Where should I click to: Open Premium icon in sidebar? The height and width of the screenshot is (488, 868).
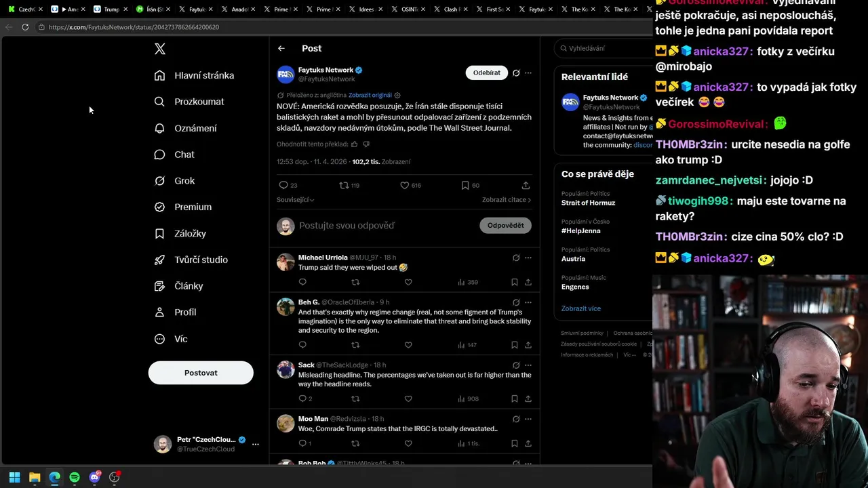[159, 207]
